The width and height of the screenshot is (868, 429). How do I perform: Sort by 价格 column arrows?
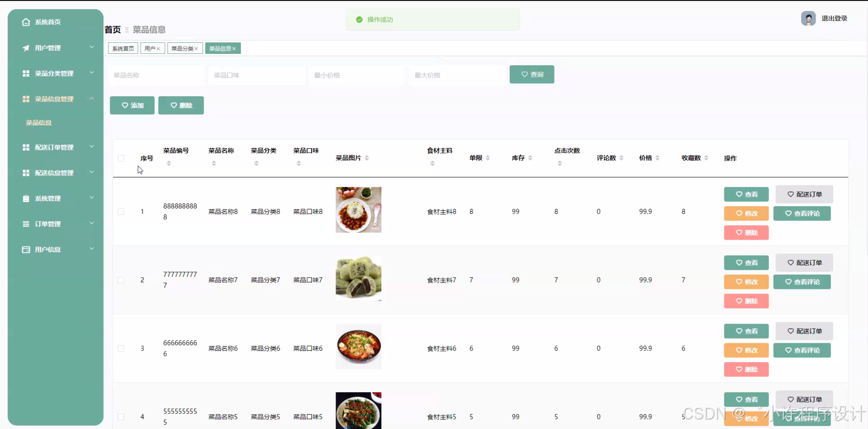[x=658, y=158]
